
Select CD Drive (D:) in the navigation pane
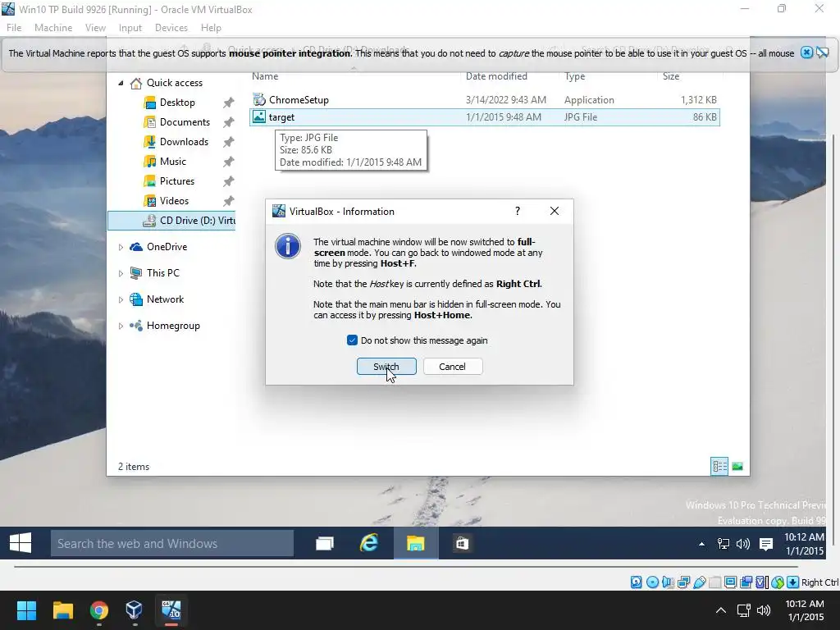point(171,221)
